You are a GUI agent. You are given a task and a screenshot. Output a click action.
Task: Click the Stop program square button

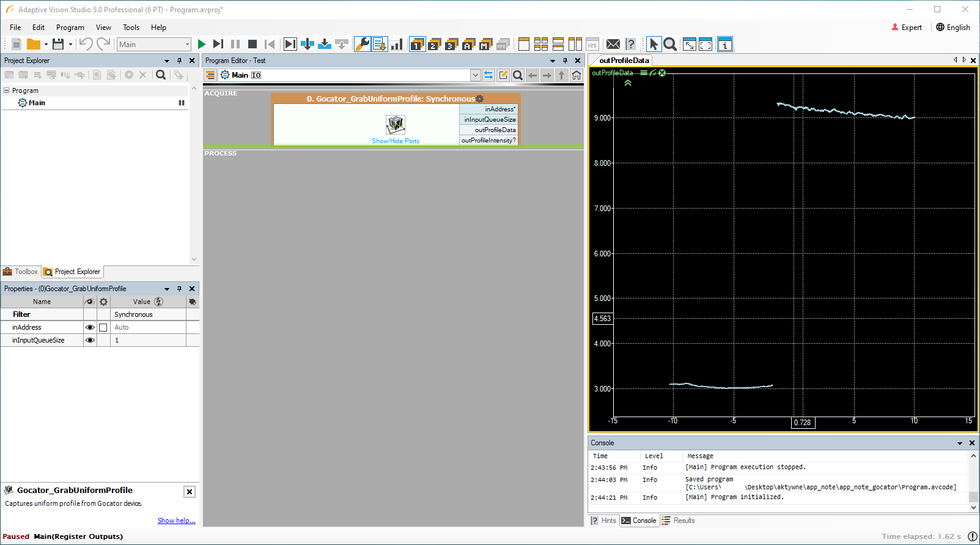252,44
